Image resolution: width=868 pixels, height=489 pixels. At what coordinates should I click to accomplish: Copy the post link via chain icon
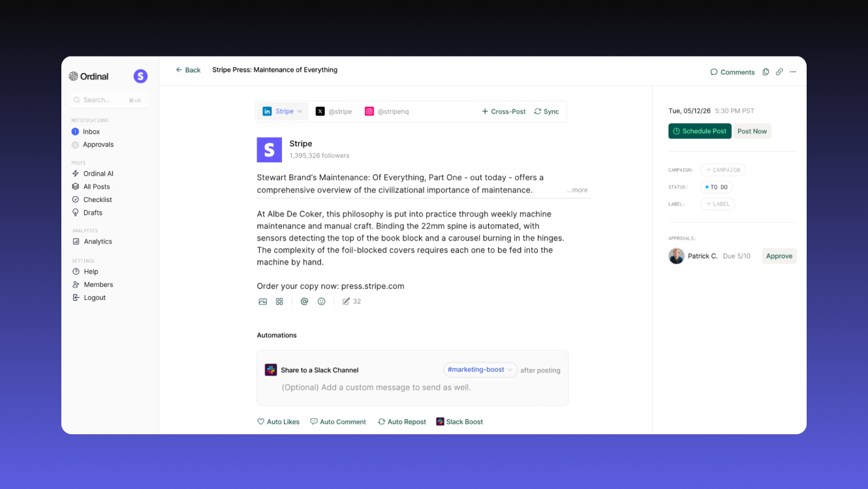point(779,72)
